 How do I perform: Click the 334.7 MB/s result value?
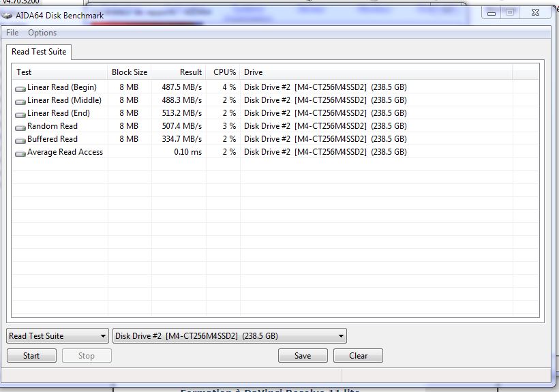pyautogui.click(x=182, y=139)
